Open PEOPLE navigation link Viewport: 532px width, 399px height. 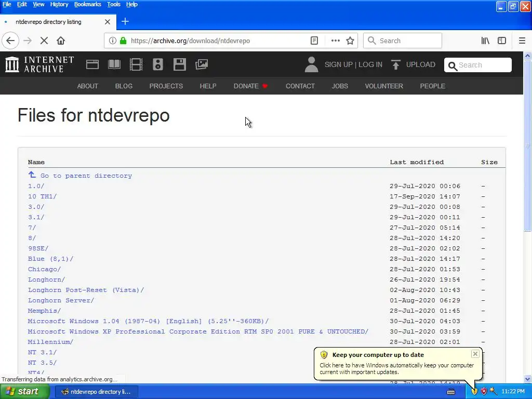coord(433,86)
